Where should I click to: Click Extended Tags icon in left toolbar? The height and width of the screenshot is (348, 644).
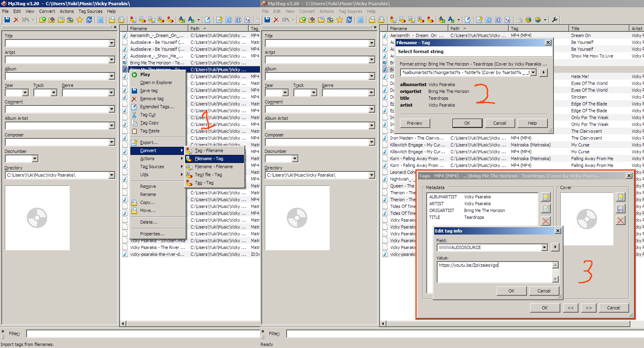pos(207,20)
